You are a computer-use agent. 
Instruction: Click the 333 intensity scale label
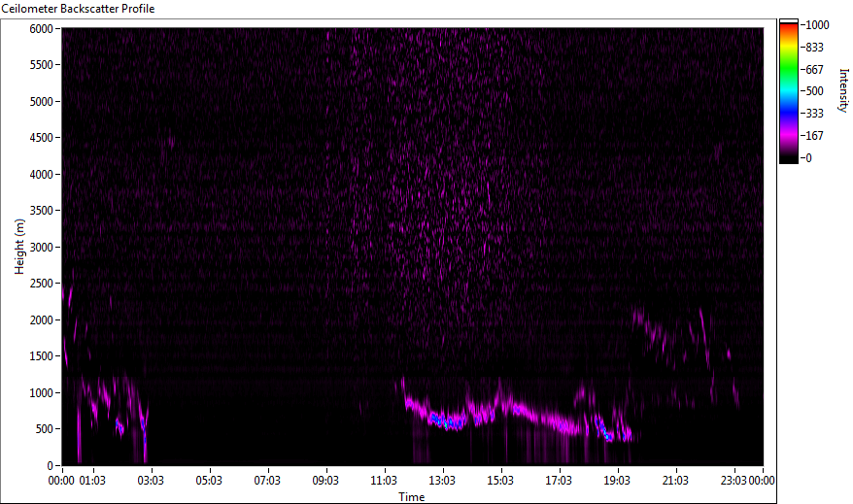[x=814, y=114]
